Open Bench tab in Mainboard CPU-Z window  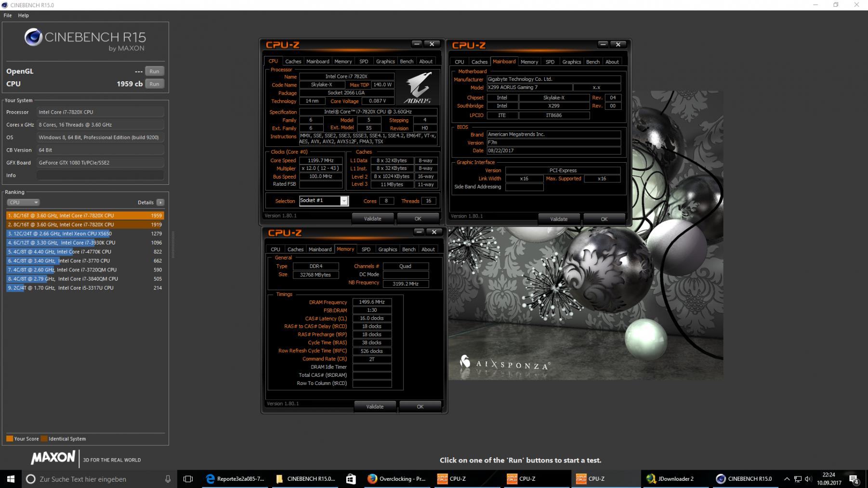[x=593, y=62]
